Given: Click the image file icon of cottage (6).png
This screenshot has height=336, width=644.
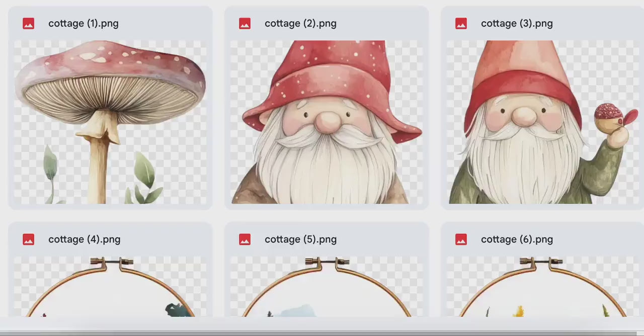Looking at the screenshot, I should (461, 239).
